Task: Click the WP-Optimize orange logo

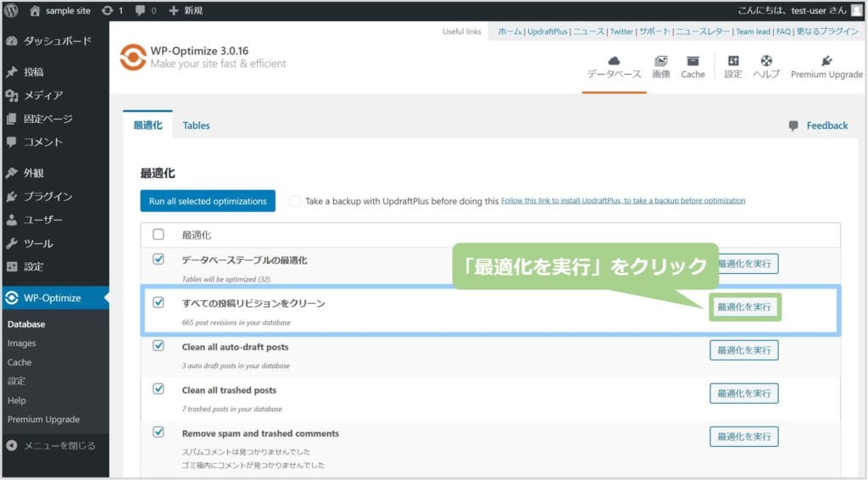Action: tap(133, 58)
